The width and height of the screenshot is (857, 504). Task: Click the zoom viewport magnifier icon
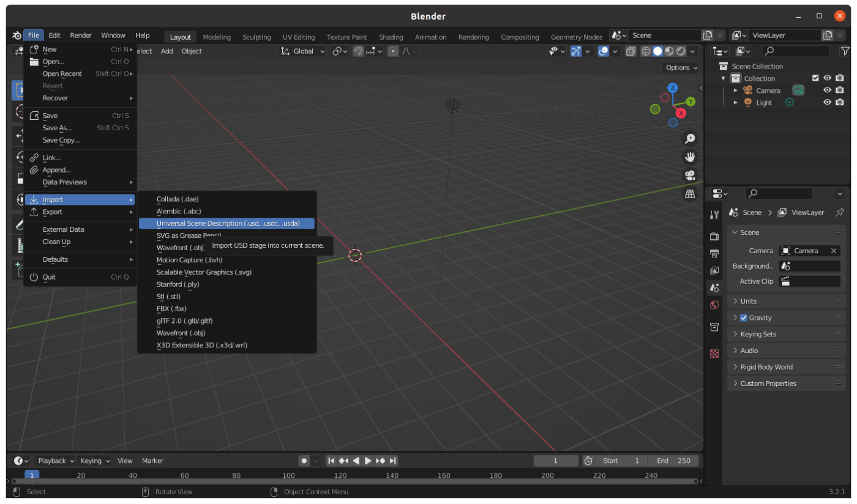point(690,139)
